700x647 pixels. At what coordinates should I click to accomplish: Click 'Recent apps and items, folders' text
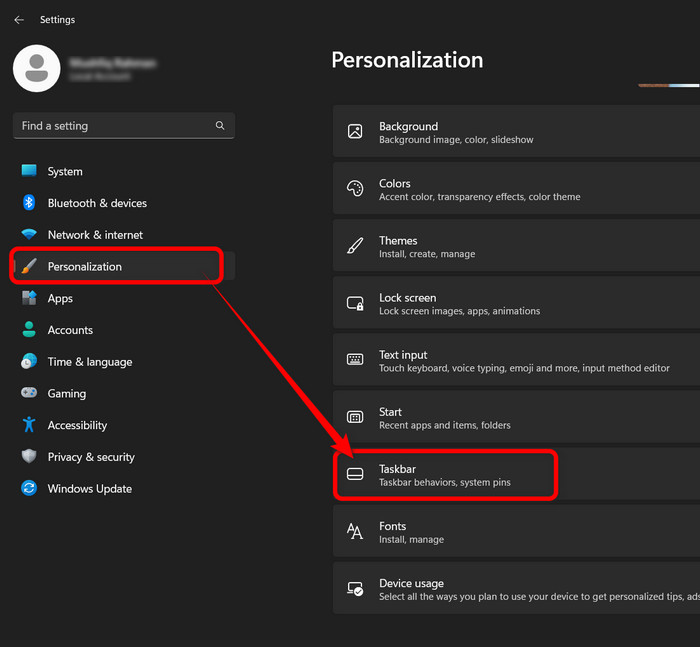point(445,425)
